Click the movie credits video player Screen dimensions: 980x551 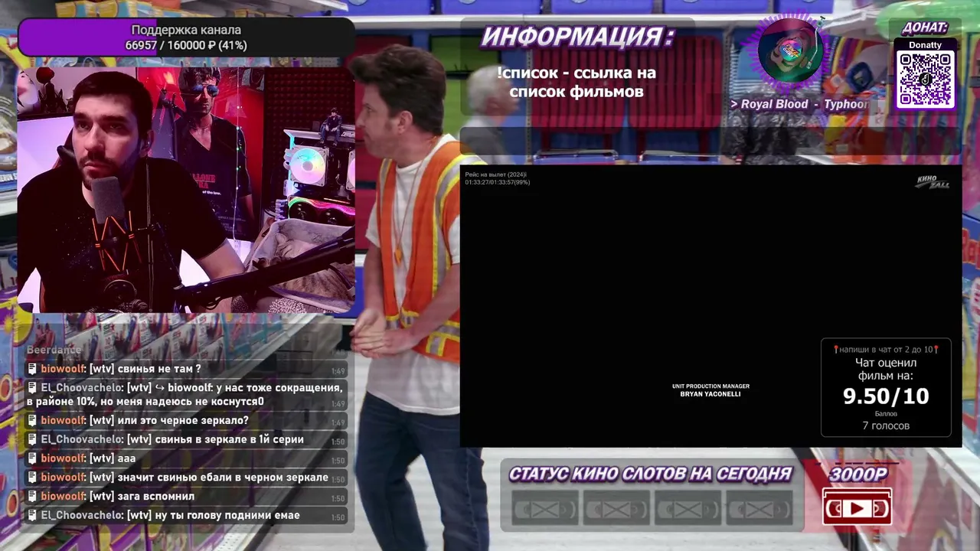[710, 306]
